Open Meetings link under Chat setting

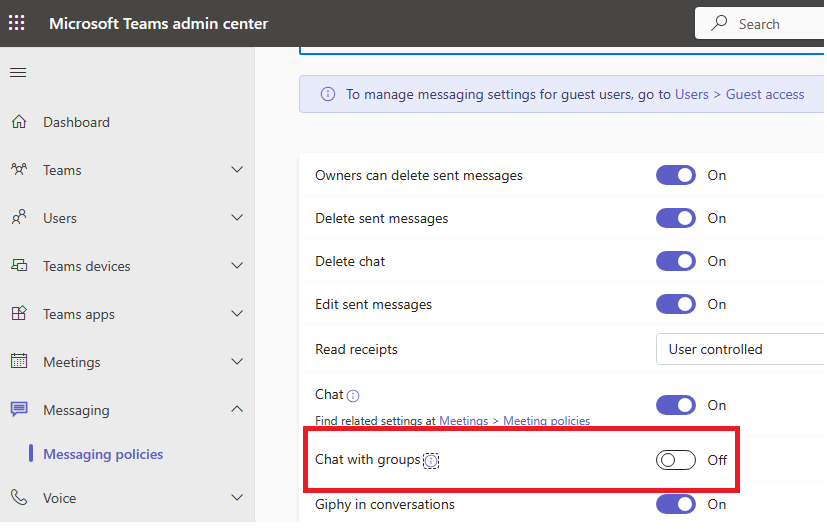[464, 421]
